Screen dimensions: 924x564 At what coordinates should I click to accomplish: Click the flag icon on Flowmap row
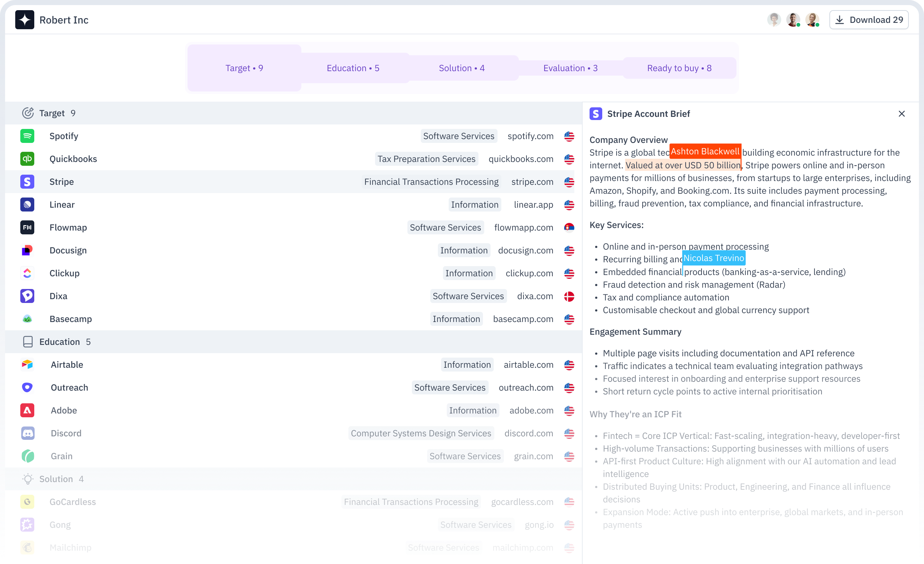coord(569,227)
